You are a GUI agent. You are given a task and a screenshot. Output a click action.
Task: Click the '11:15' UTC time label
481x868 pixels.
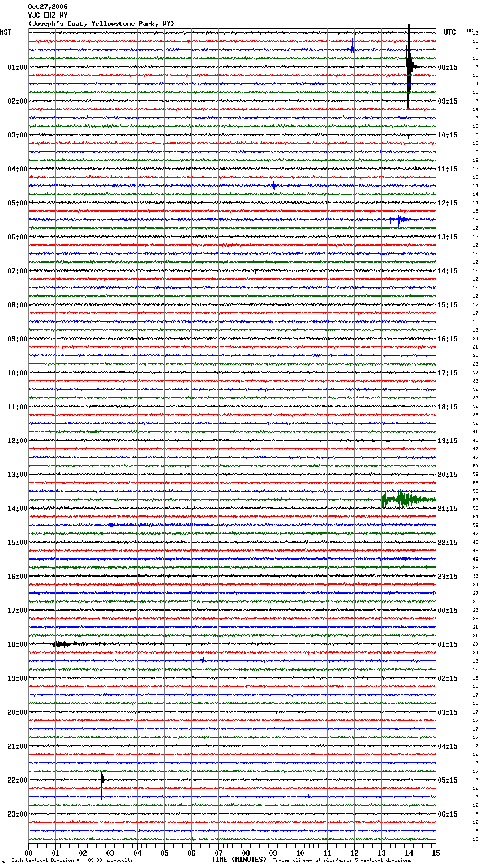tap(448, 169)
